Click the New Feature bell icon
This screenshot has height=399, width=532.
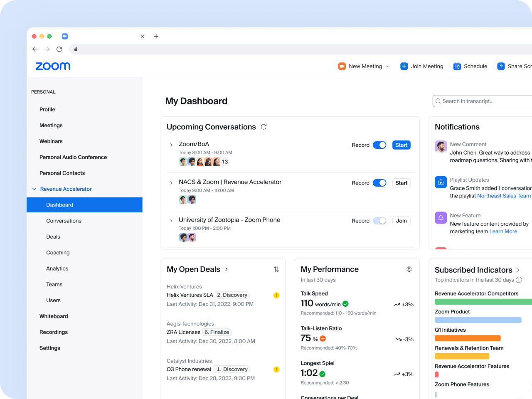(x=441, y=218)
